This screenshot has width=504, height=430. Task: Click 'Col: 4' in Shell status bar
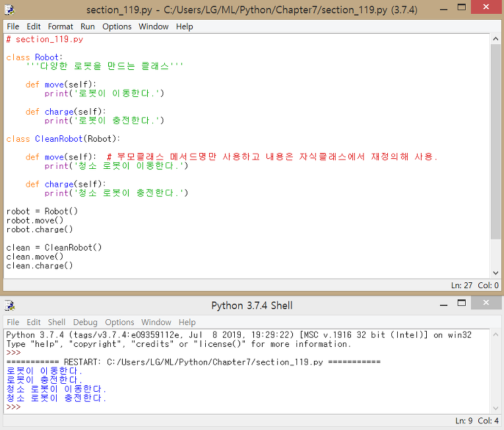(x=488, y=420)
